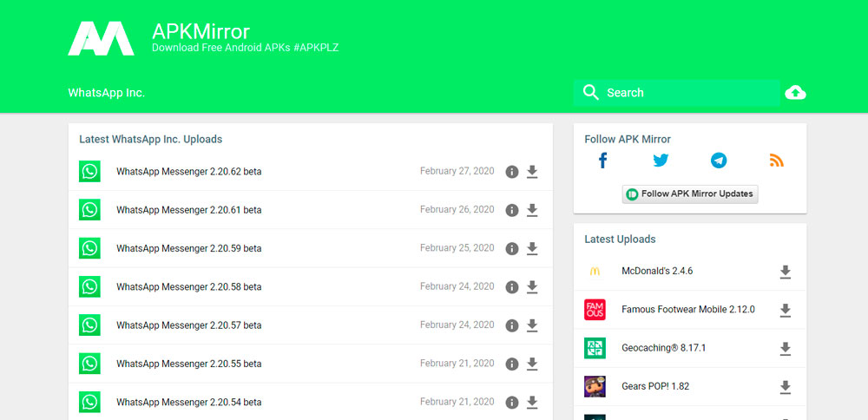Click WhatsApp icon for 2.20.58 beta row
Screen dimensions: 868x420
tap(89, 286)
